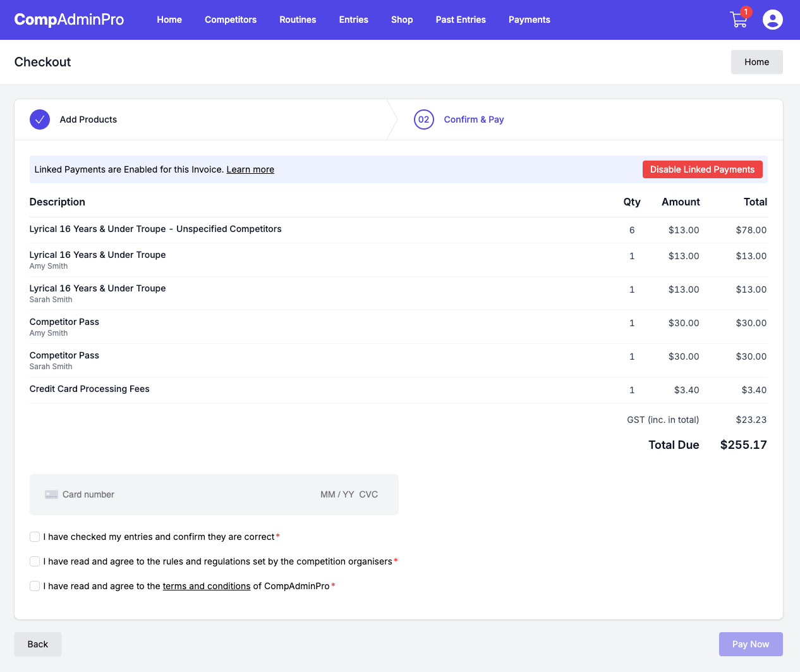Click the Total Due label
This screenshot has height=672, width=800.
coord(674,445)
